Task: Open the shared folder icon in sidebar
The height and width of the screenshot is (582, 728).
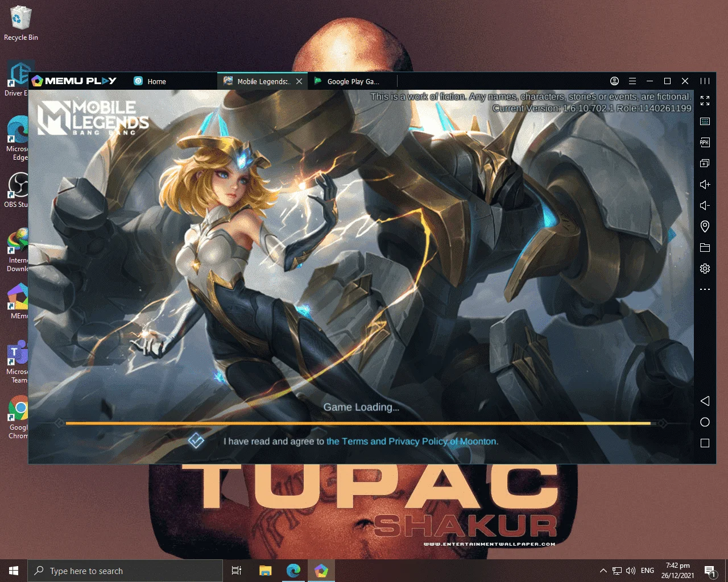Action: point(705,247)
